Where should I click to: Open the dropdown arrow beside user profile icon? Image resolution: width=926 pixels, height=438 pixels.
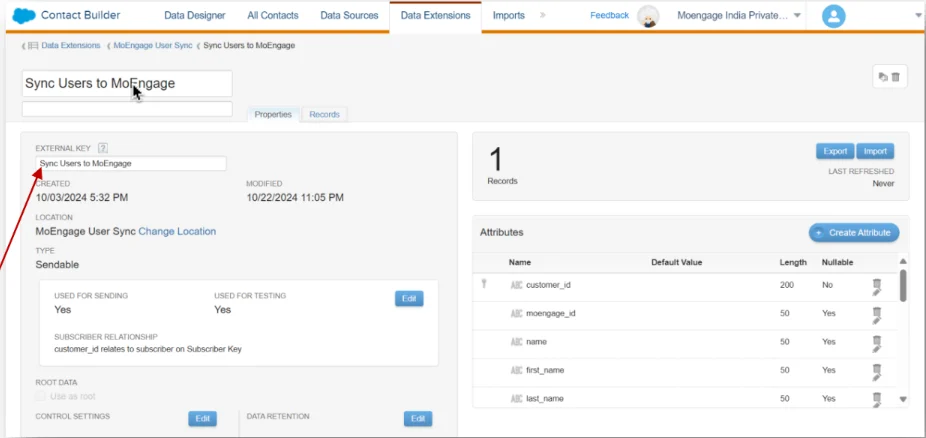click(x=918, y=16)
